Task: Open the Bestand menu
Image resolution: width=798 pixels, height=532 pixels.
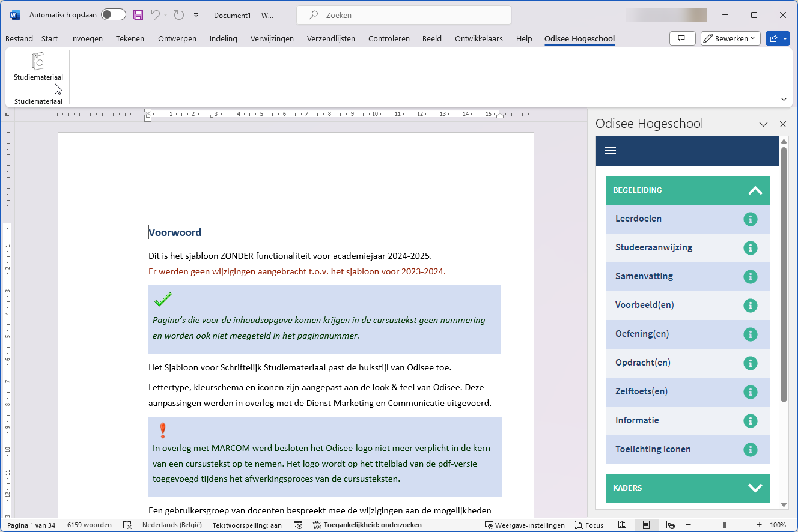Action: click(x=19, y=38)
